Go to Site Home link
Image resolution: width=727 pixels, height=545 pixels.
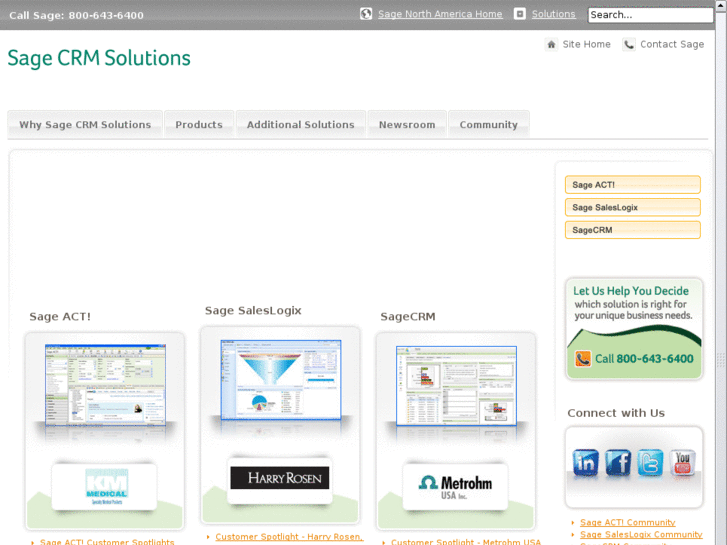[587, 44]
